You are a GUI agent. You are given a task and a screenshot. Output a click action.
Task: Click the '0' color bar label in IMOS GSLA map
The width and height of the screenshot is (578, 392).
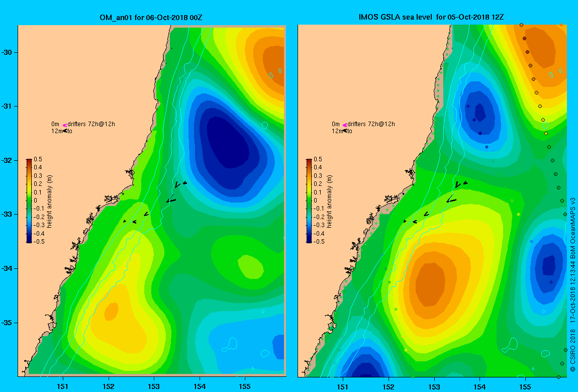[315, 201]
